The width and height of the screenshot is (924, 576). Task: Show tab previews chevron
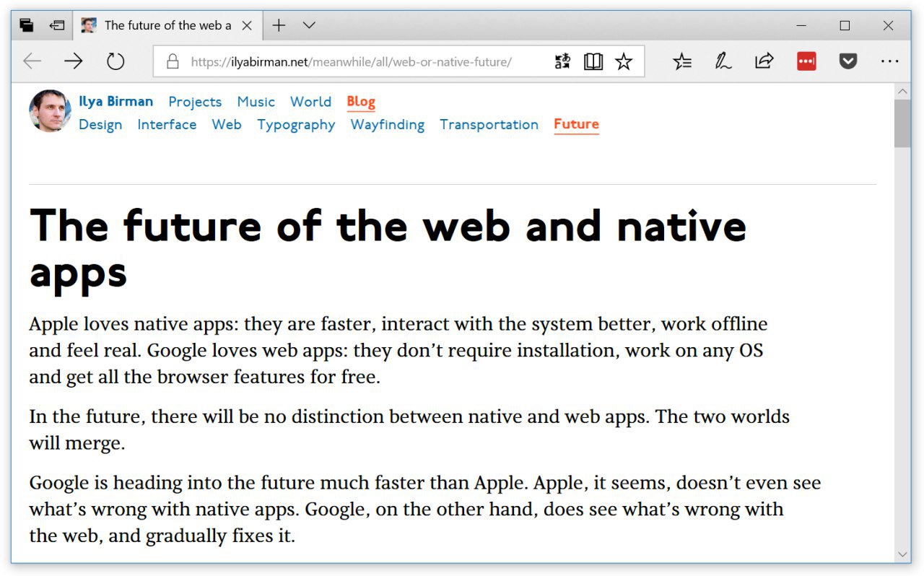coord(309,25)
